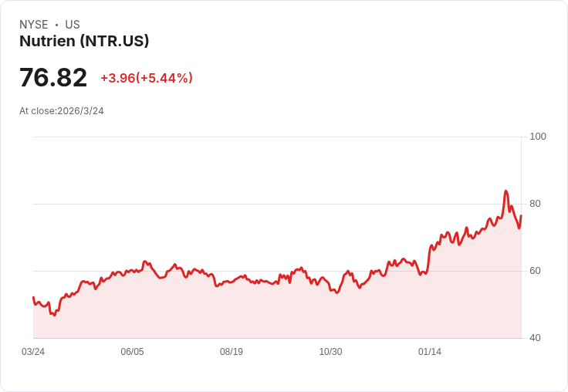Select the 10/30 date on x-axis
Viewport: 568px width, 392px height.
330,352
